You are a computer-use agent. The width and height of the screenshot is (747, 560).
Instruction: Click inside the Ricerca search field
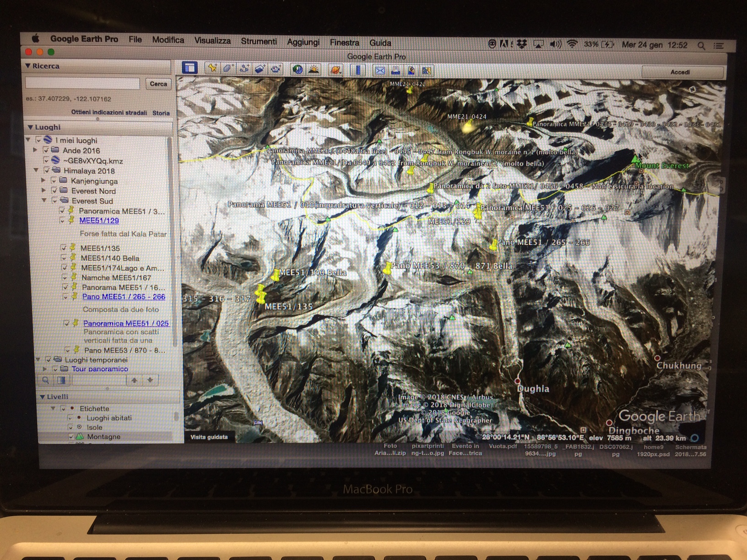coord(82,83)
